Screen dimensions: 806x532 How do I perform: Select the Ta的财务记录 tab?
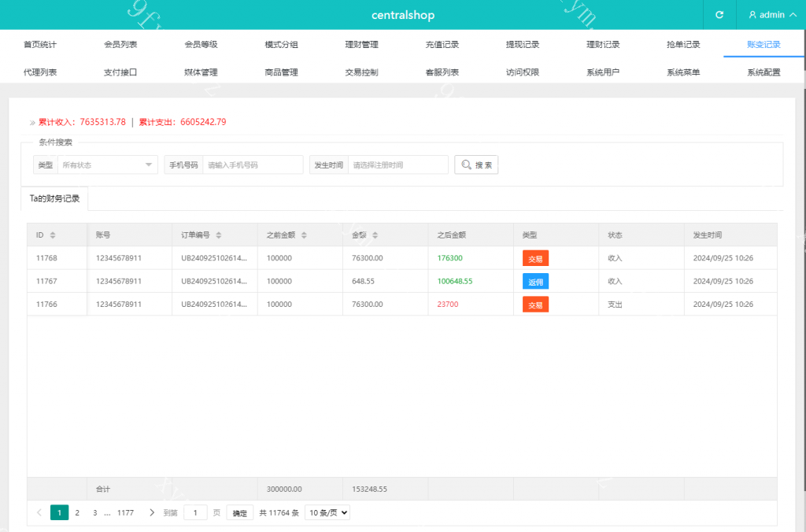54,198
